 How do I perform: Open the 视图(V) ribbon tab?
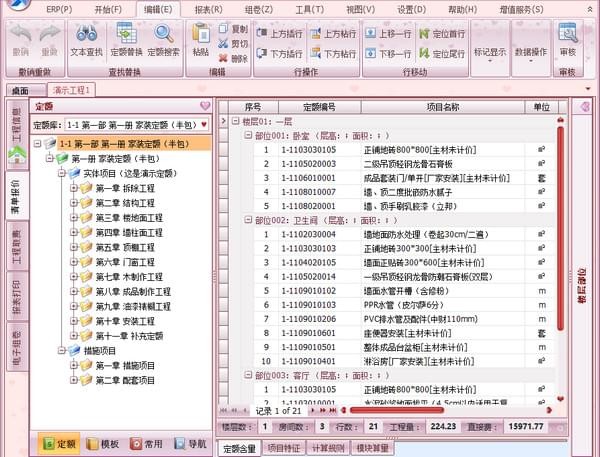[x=360, y=9]
